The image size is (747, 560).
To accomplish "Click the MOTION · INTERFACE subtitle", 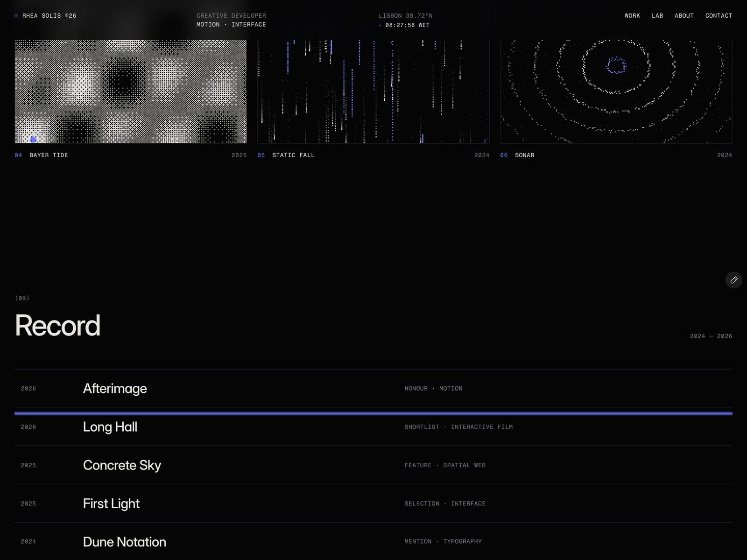I will pyautogui.click(x=231, y=25).
